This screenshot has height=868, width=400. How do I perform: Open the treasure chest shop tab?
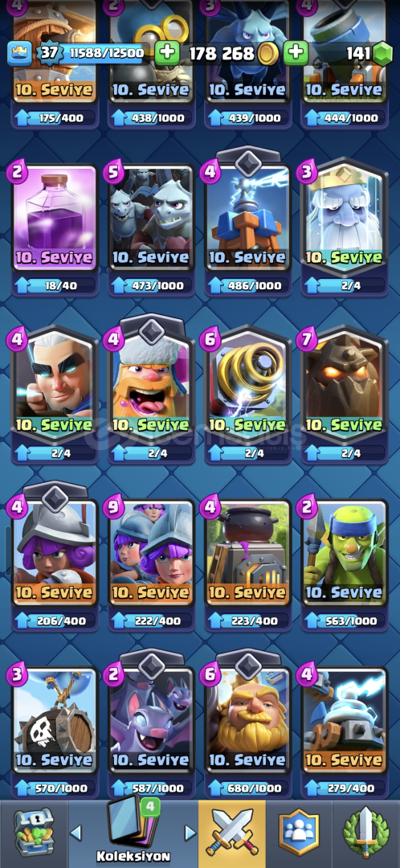[34, 832]
